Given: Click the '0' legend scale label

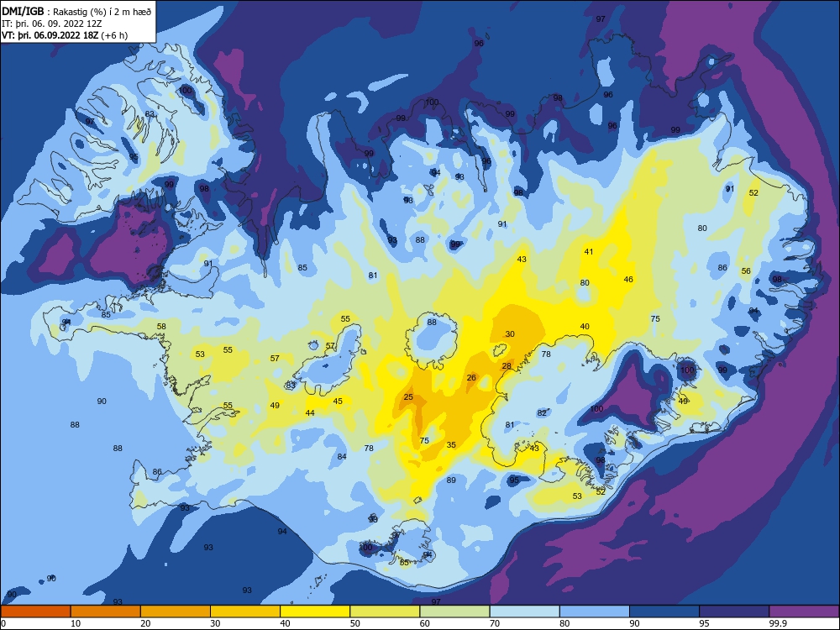Looking at the screenshot, I should [x=3, y=623].
